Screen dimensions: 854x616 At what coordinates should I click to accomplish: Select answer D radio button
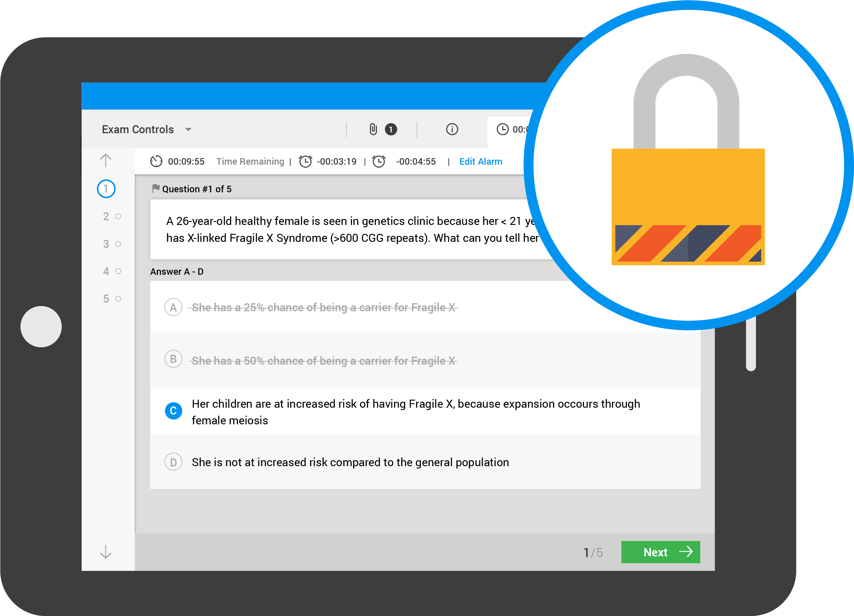(173, 462)
